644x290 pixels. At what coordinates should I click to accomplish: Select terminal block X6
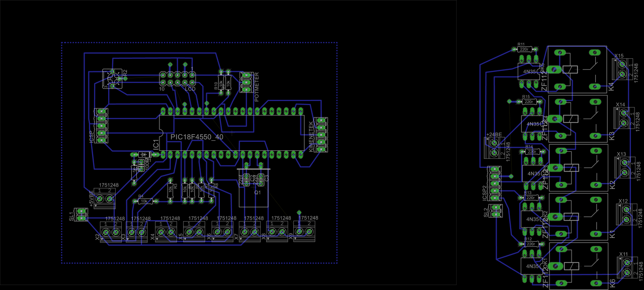click(x=222, y=232)
